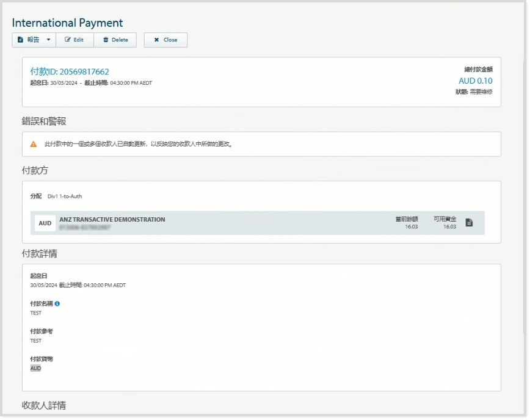
Task: Click the 報告 report document icon
Action: pyautogui.click(x=20, y=40)
